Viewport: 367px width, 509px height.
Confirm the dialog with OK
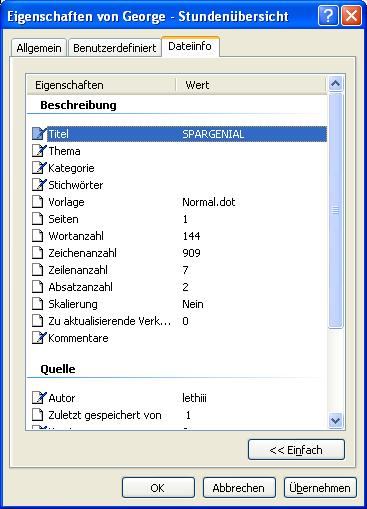point(158,488)
